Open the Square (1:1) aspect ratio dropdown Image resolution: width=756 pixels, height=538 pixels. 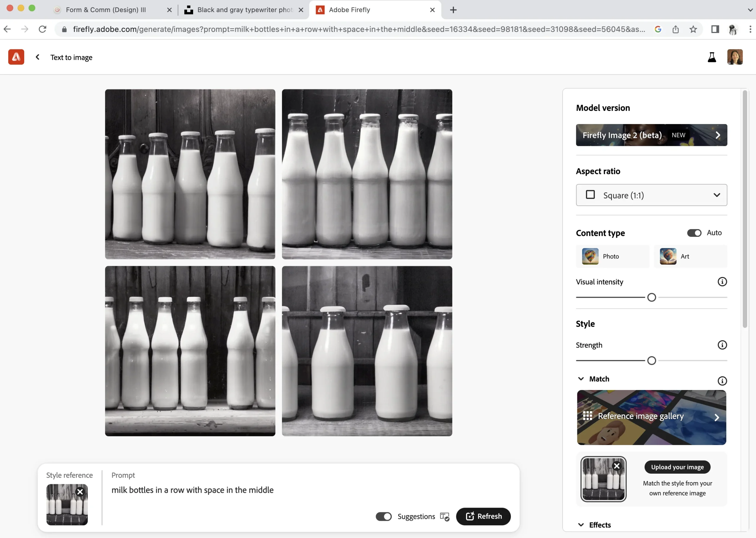pos(651,195)
